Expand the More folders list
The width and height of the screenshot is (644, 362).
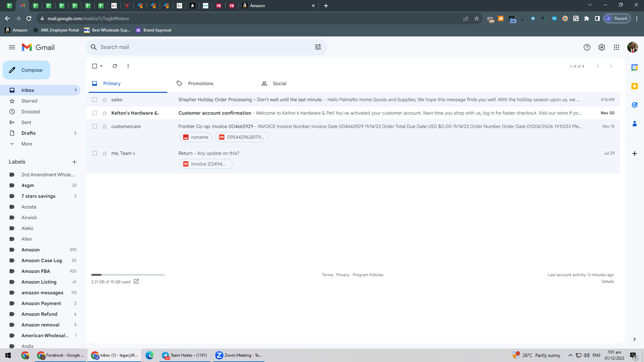[x=40, y=144]
